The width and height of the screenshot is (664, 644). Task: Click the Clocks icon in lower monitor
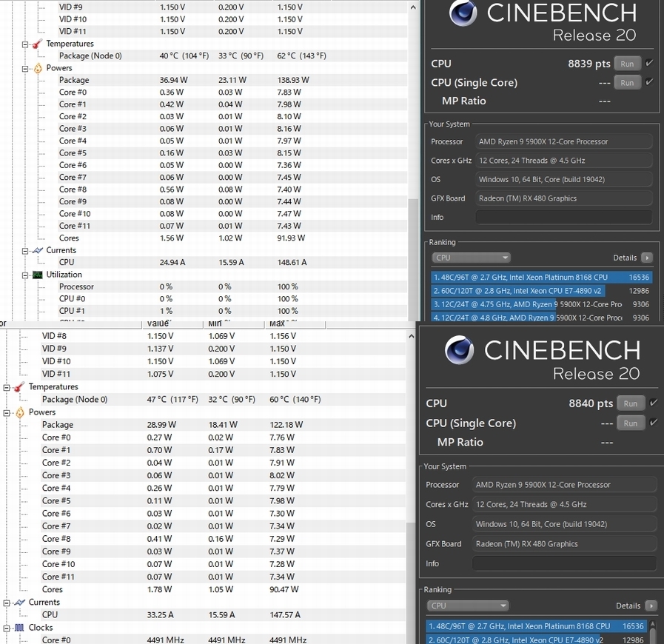click(x=19, y=628)
